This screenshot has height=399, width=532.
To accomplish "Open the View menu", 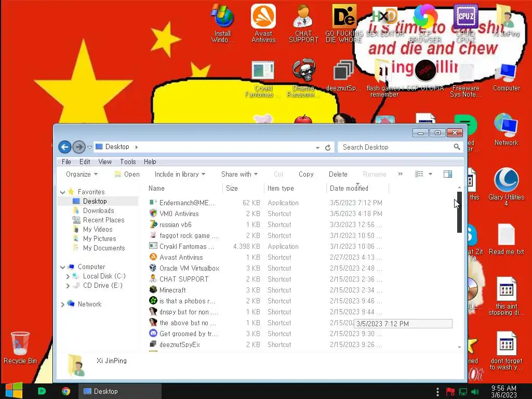I will click(105, 162).
